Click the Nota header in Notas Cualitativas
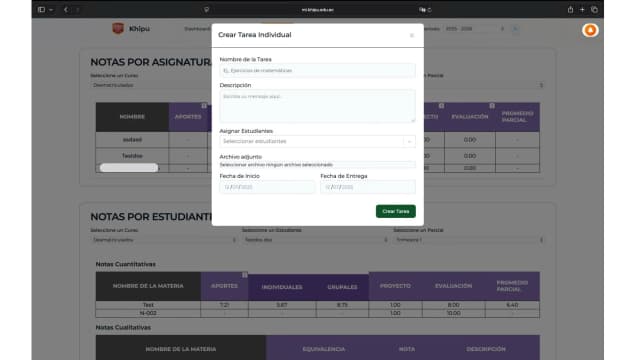This screenshot has width=640, height=360. (407, 349)
